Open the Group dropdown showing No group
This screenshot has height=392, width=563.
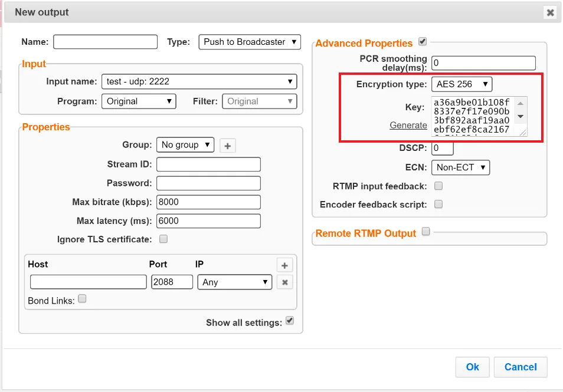[x=185, y=145]
